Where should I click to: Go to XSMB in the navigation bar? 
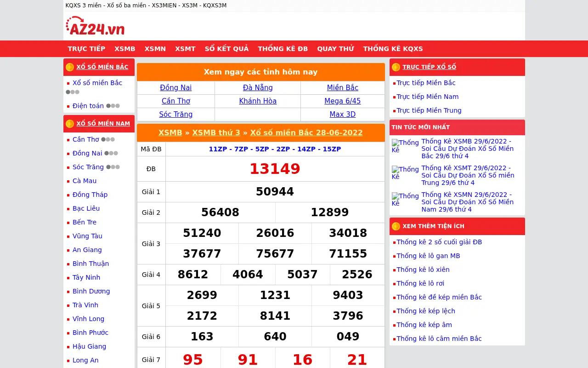click(x=125, y=49)
